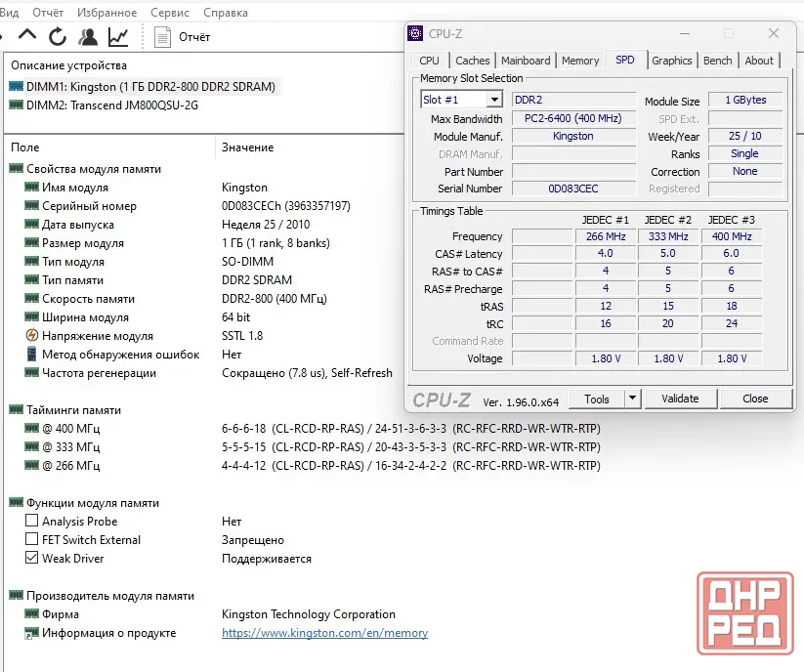
Task: Click the Tools button in CPU-Z
Action: [597, 399]
